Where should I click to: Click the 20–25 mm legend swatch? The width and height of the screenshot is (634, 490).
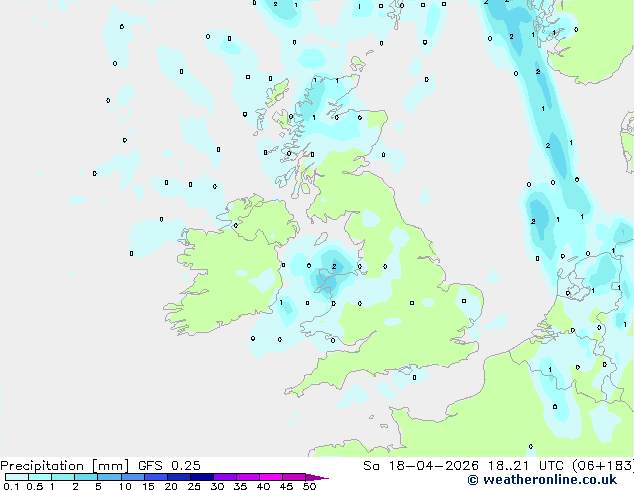tap(179, 477)
